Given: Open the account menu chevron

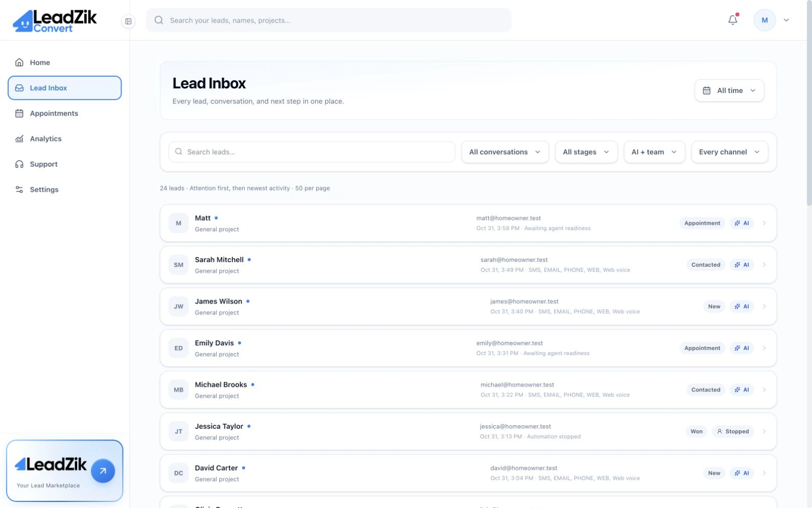Looking at the screenshot, I should pos(786,20).
